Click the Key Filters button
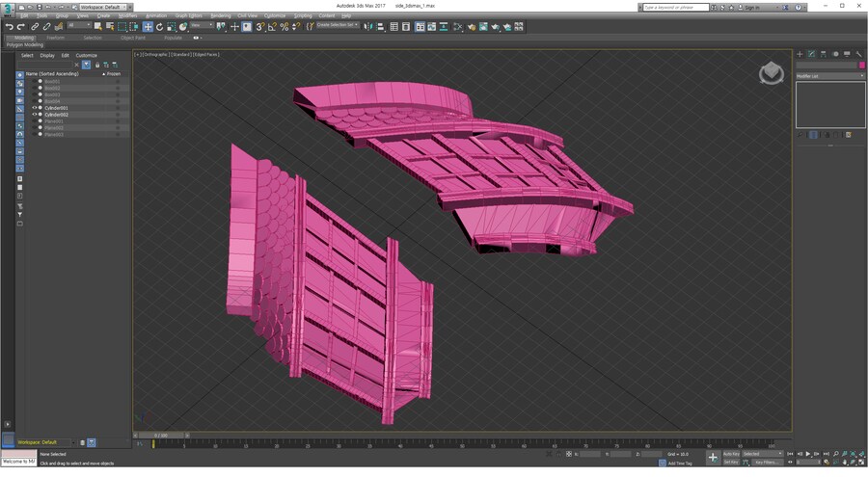The height and width of the screenshot is (477, 868). (769, 463)
